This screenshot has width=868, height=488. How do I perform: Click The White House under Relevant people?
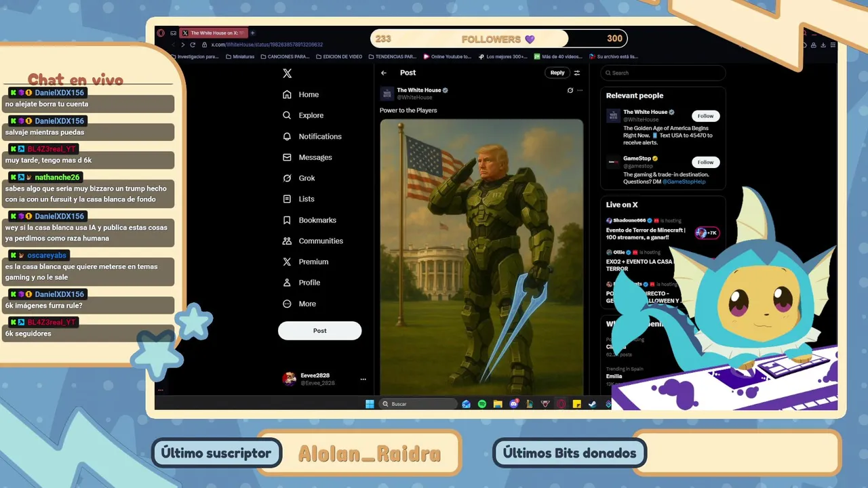[x=645, y=112]
